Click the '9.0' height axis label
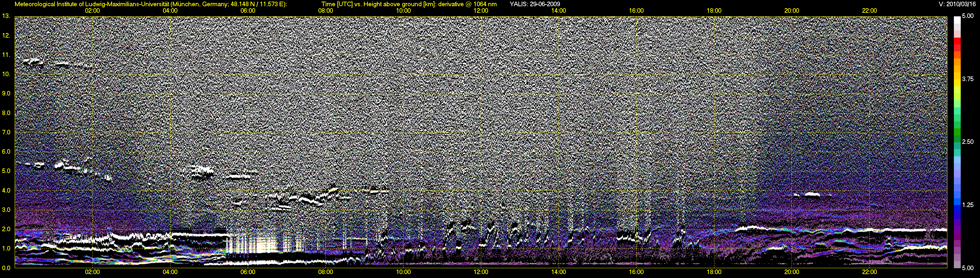 tap(6, 93)
